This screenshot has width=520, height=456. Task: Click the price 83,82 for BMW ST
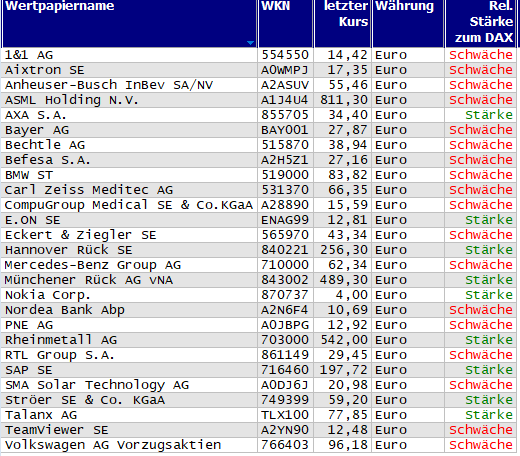tap(348, 175)
